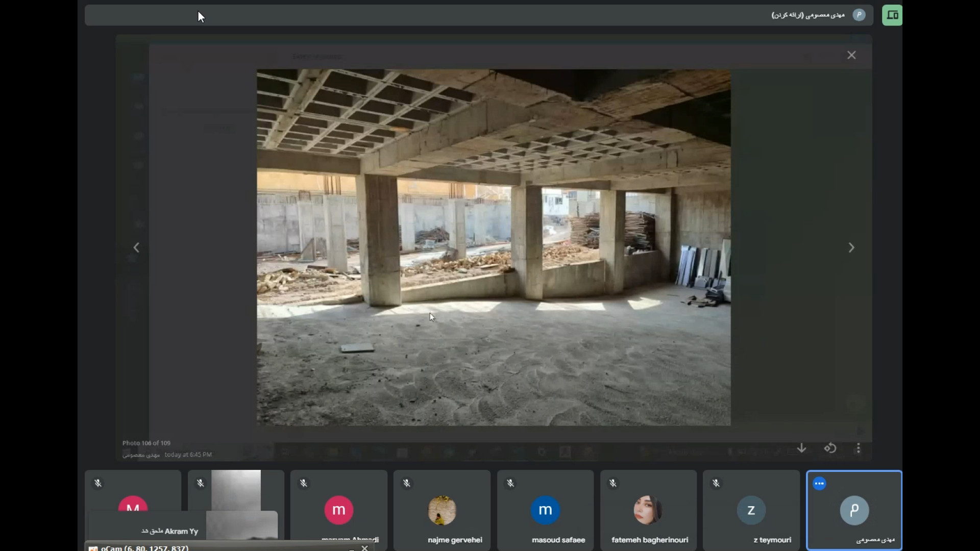980x551 pixels.
Task: Click the blue dots icon on presenter tile
Action: point(819,483)
